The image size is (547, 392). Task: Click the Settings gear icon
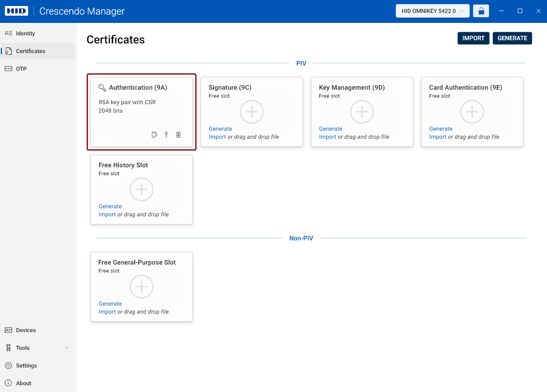click(x=8, y=365)
